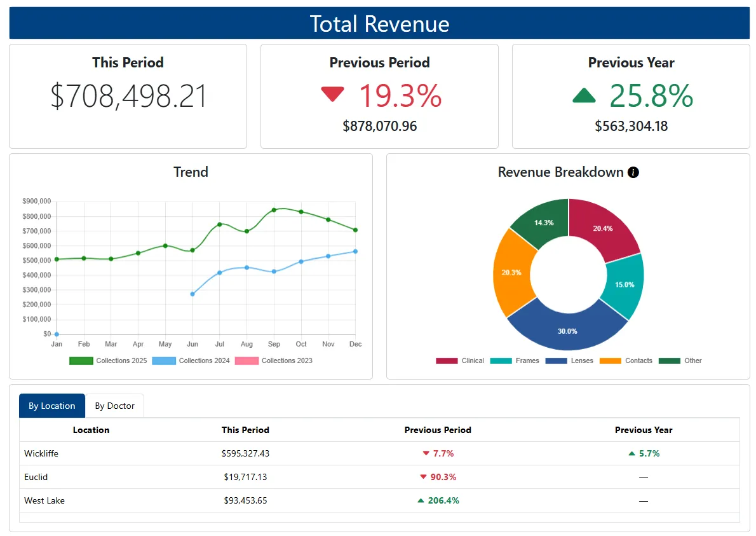Image resolution: width=756 pixels, height=536 pixels.
Task: Switch to the By Doctor tab
Action: click(114, 406)
